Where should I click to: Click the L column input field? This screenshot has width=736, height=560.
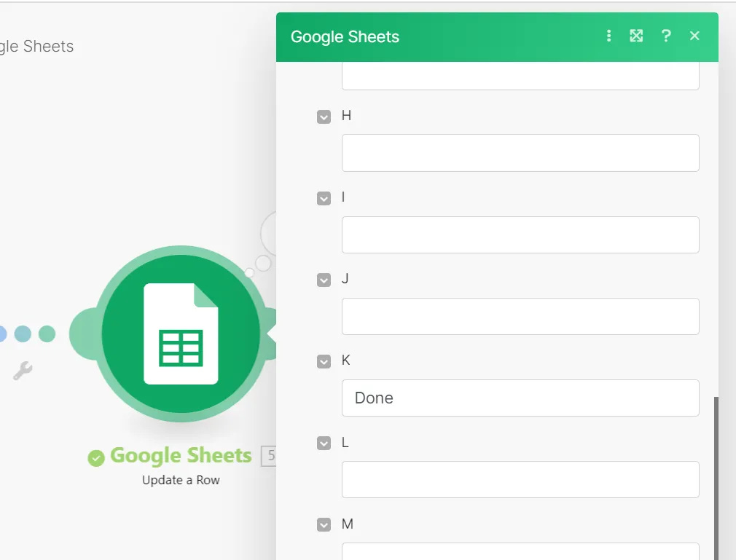point(520,480)
